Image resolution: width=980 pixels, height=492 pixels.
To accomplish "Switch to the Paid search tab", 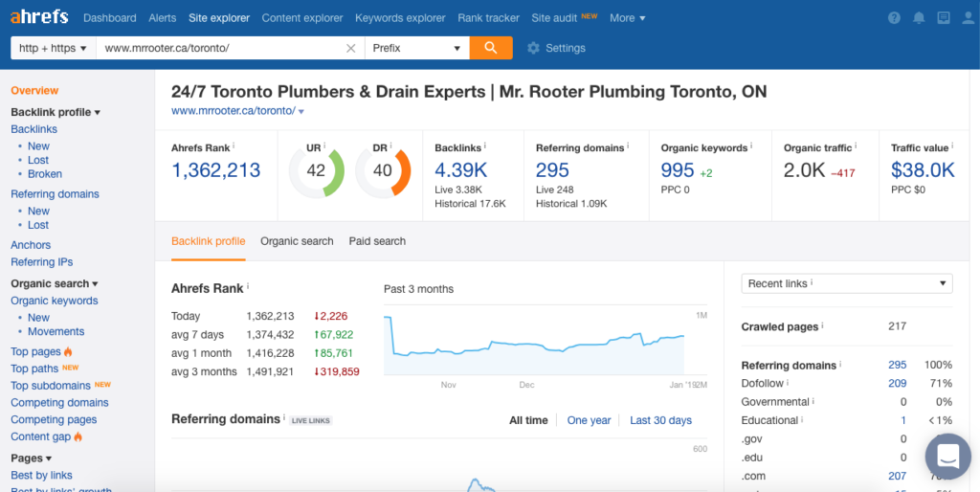I will [x=377, y=241].
